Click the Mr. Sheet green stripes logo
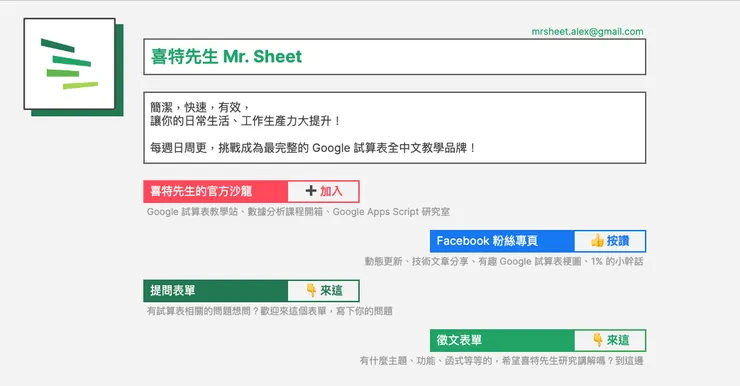The width and height of the screenshot is (740, 386). point(69,64)
